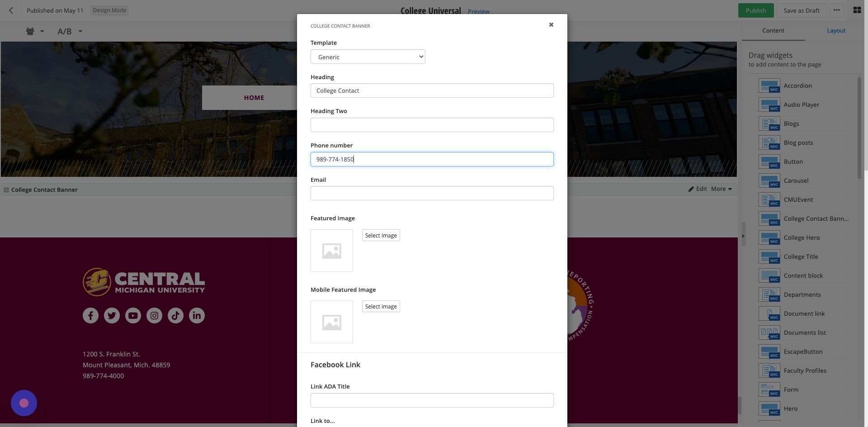The width and height of the screenshot is (868, 427).
Task: Click the personas audience icon near A/B
Action: [x=30, y=31]
